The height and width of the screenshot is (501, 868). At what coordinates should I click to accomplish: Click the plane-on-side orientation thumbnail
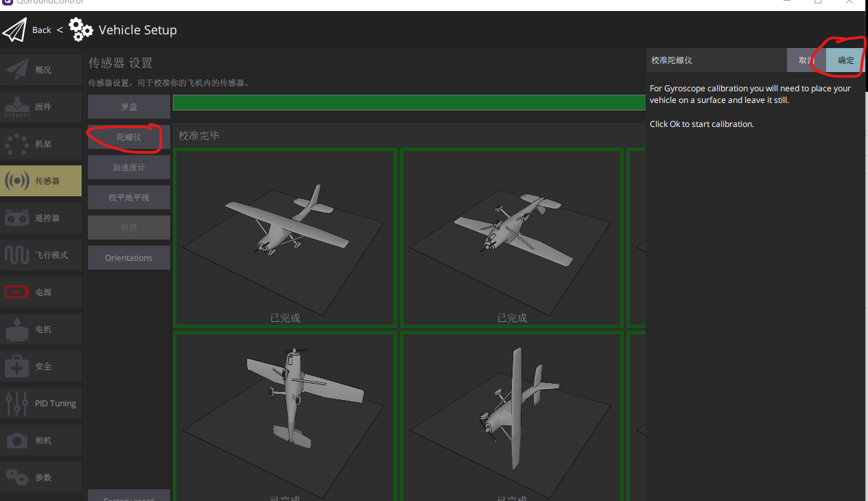click(512, 417)
